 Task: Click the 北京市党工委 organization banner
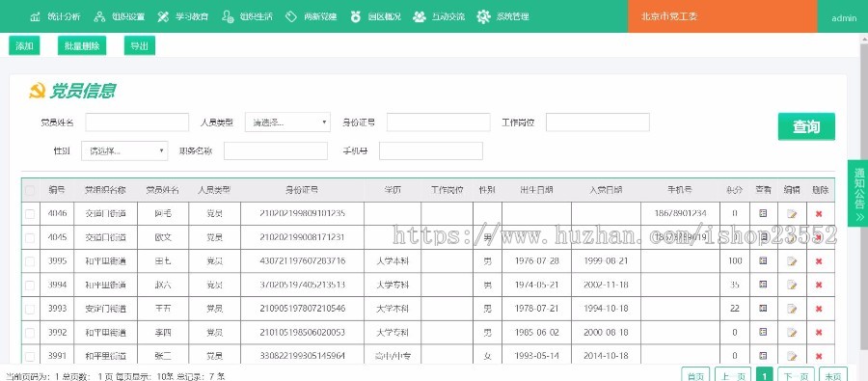722,16
